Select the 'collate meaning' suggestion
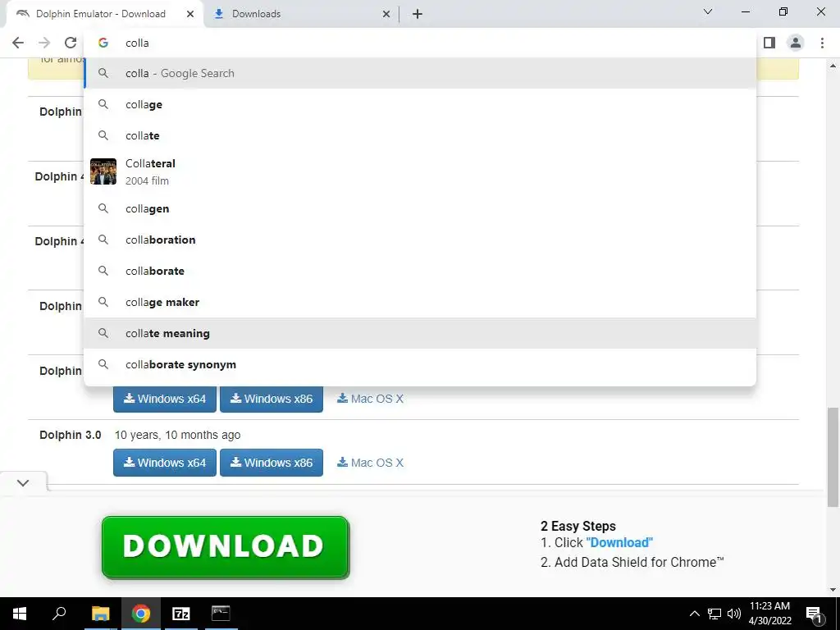 tap(420, 333)
